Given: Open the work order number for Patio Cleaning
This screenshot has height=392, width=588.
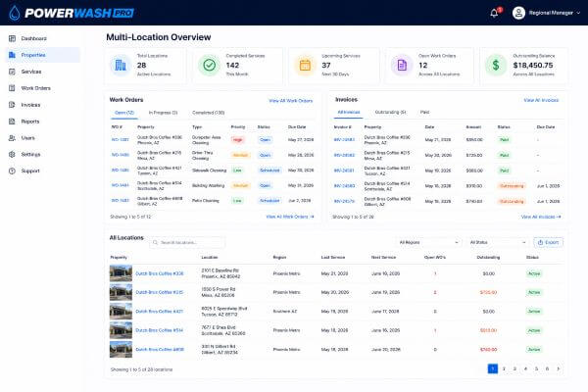Looking at the screenshot, I should click(x=121, y=200).
